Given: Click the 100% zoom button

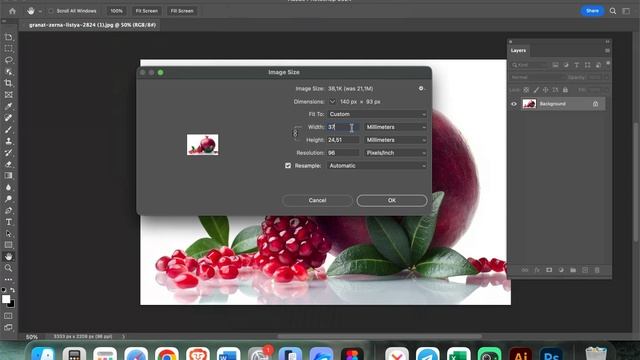Looking at the screenshot, I should click(x=116, y=11).
